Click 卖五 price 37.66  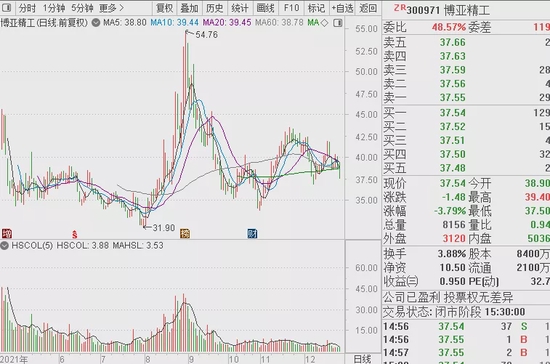[452, 42]
